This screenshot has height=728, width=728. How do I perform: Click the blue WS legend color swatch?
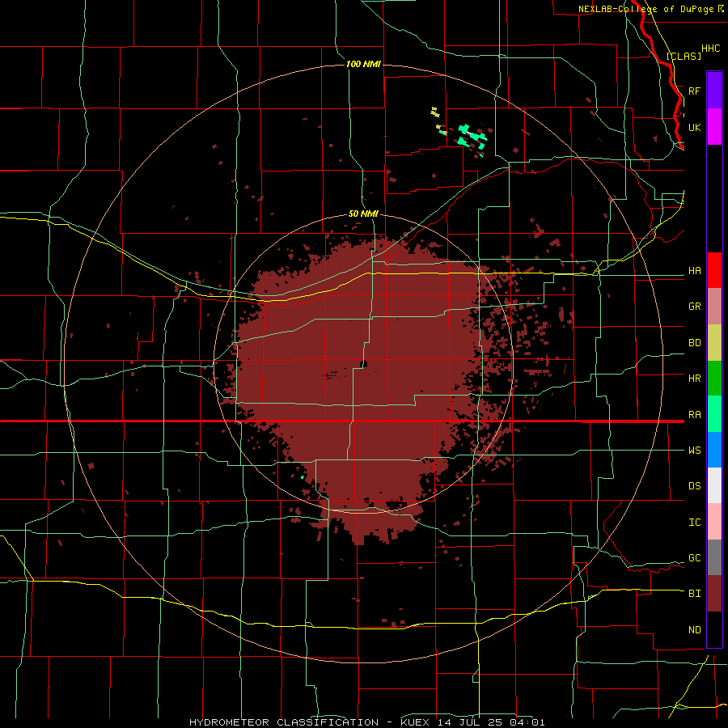pyautogui.click(x=714, y=450)
